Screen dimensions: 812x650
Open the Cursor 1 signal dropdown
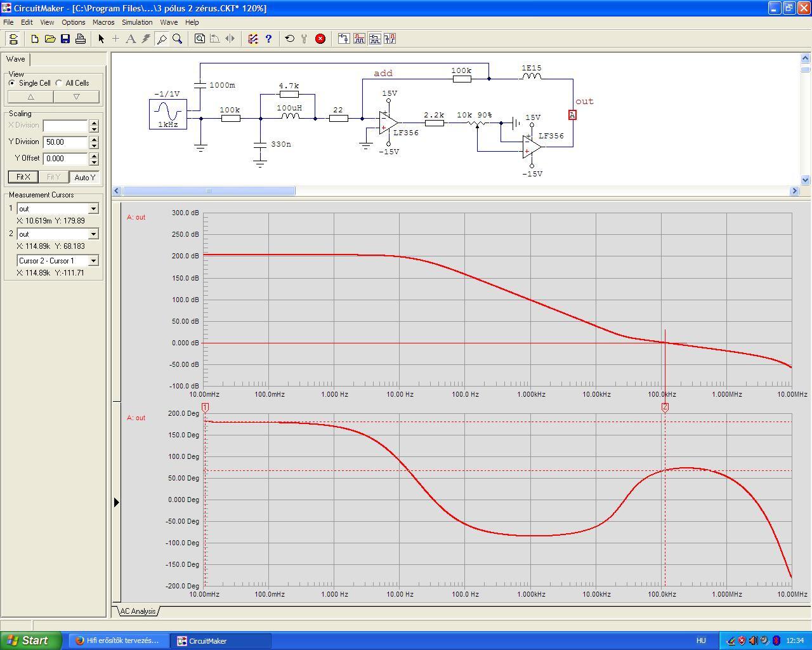point(93,209)
